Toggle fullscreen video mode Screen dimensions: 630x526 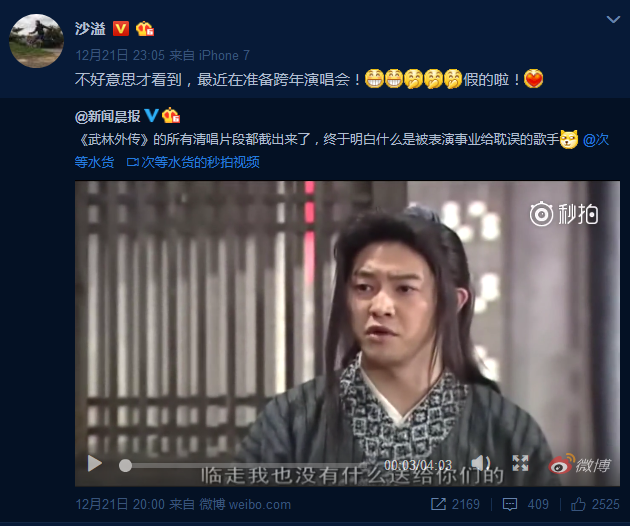[x=520, y=463]
